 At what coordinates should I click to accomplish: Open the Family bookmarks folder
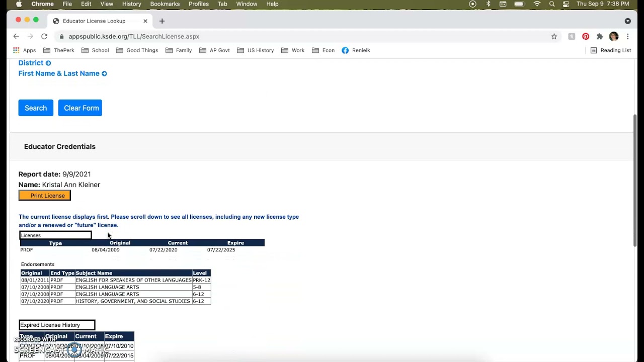[179, 50]
